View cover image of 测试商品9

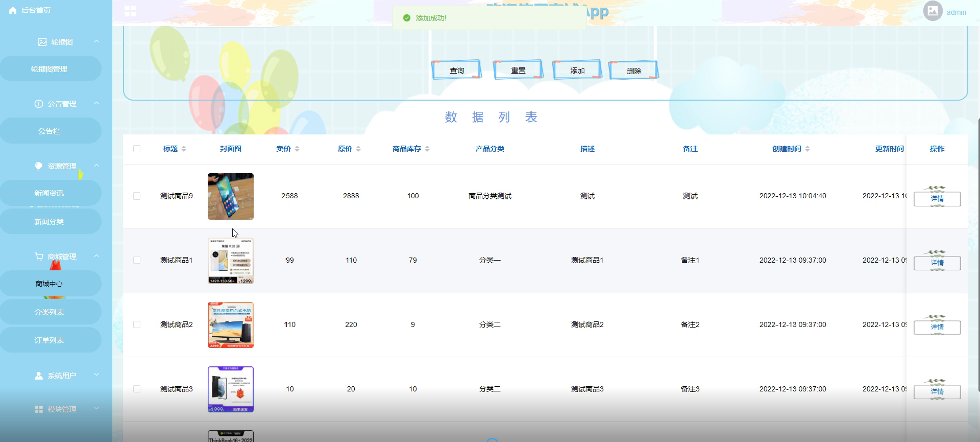pos(231,196)
